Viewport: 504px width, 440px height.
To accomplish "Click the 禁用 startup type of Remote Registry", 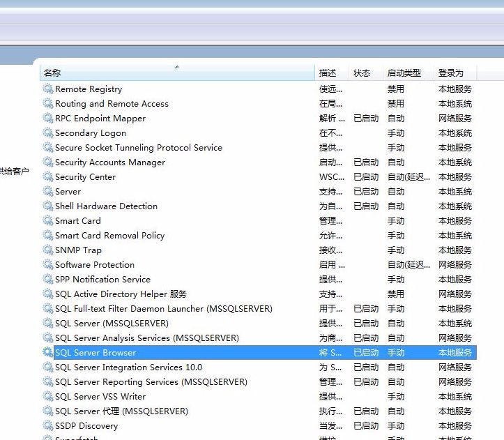I will point(396,89).
